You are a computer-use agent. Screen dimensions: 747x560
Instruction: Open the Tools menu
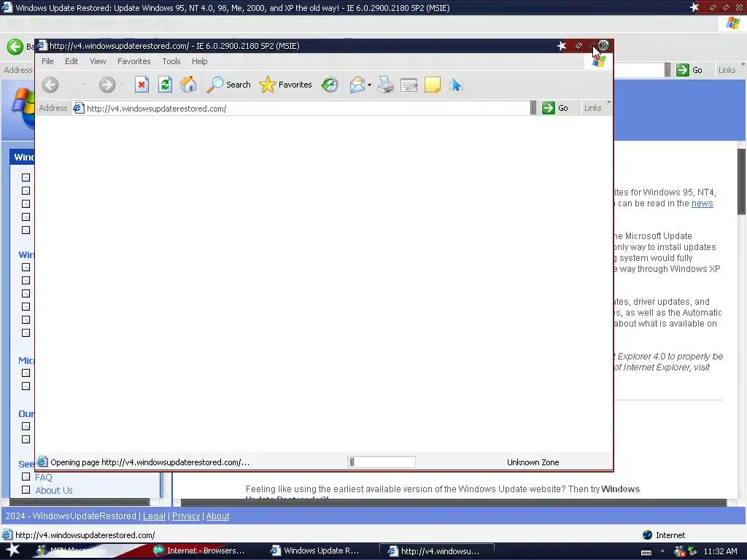point(171,61)
